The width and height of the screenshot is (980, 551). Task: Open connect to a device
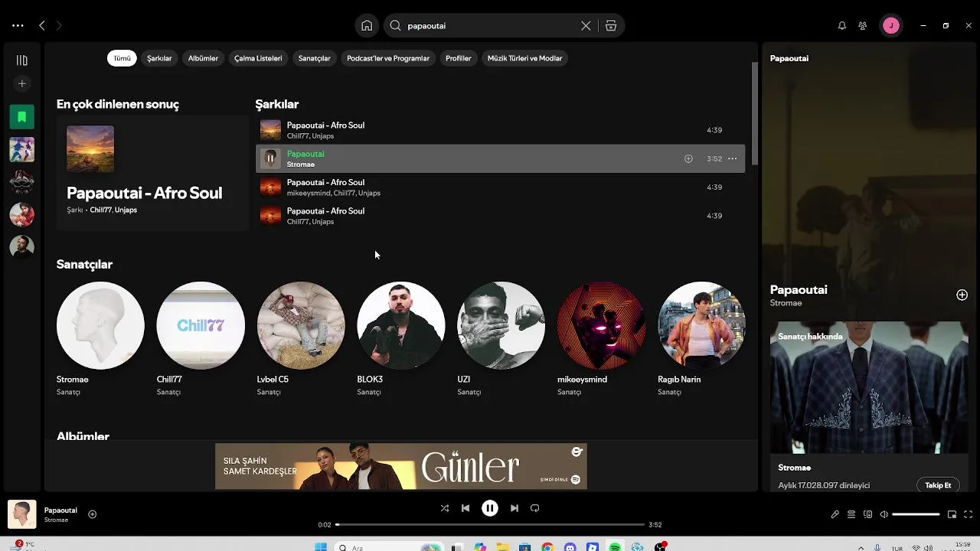pos(867,514)
